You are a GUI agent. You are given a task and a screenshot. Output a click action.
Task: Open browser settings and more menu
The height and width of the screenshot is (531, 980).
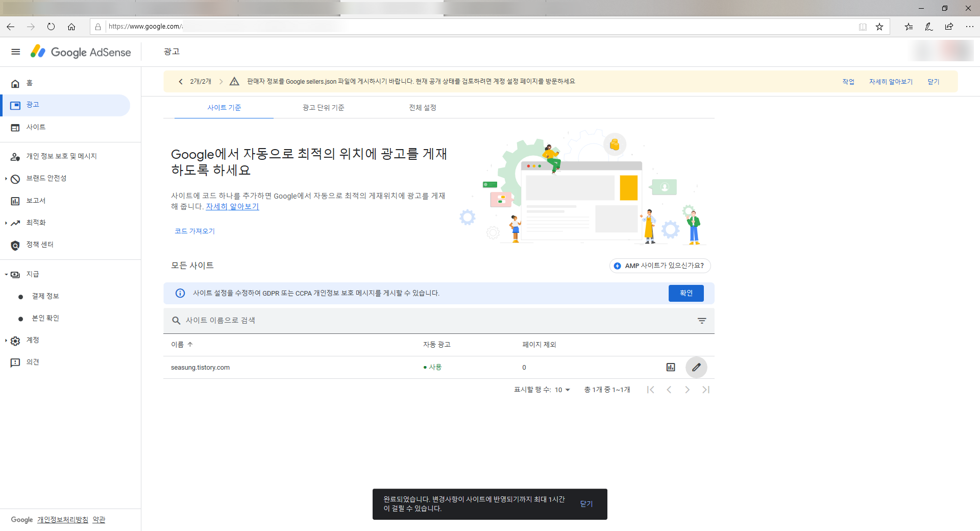click(x=969, y=27)
